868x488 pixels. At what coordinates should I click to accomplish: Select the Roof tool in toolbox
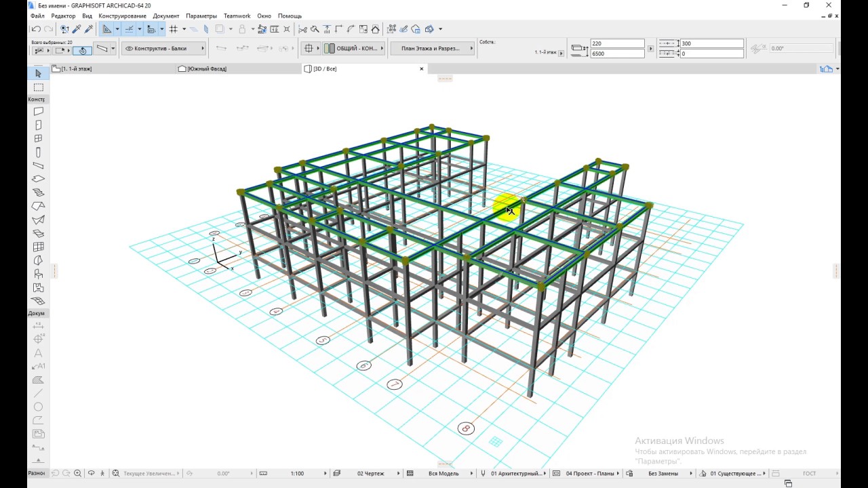coord(38,206)
